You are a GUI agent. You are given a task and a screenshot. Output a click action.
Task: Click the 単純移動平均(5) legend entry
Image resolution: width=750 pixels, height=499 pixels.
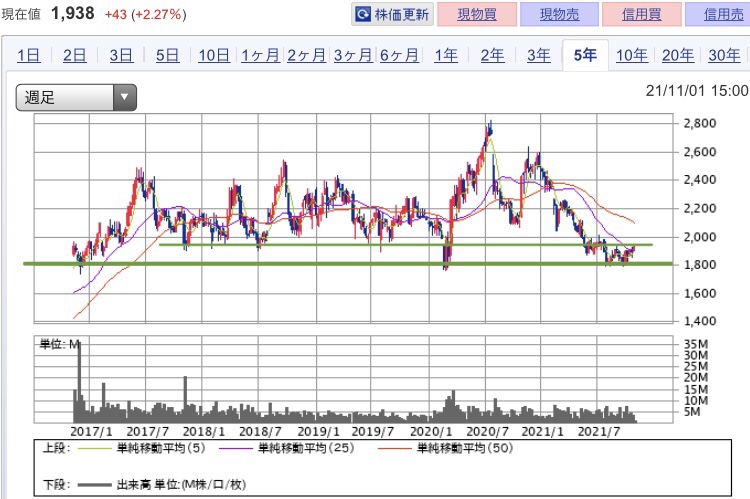pyautogui.click(x=141, y=448)
